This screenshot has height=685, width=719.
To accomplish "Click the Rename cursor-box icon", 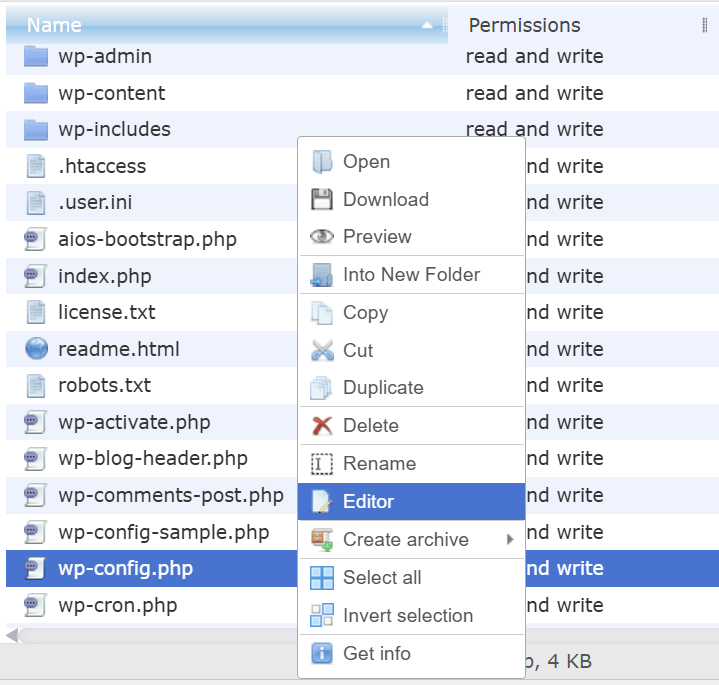I will (322, 464).
